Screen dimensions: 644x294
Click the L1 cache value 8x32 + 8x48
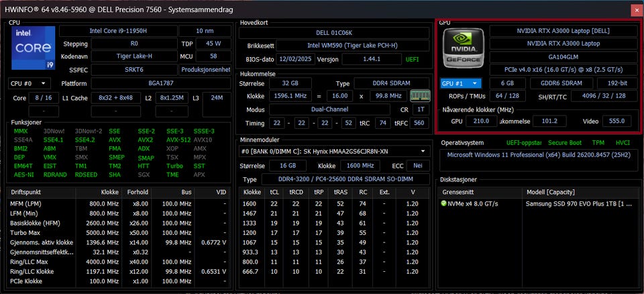point(115,98)
